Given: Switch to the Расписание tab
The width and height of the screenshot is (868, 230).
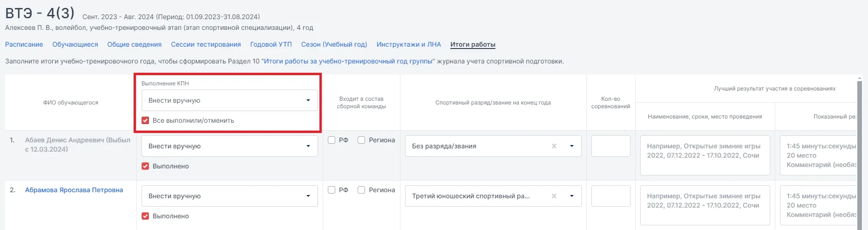Looking at the screenshot, I should (24, 44).
